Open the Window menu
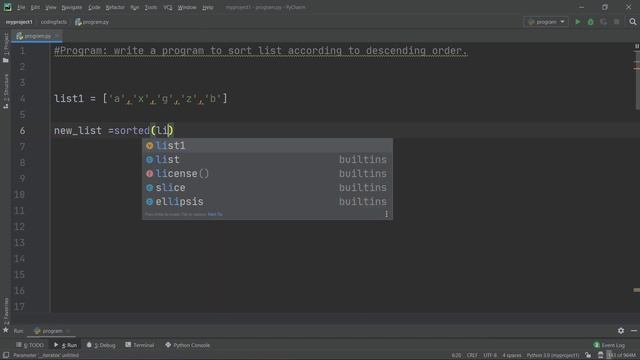Viewport: 640px width, 360px height. pyautogui.click(x=187, y=7)
